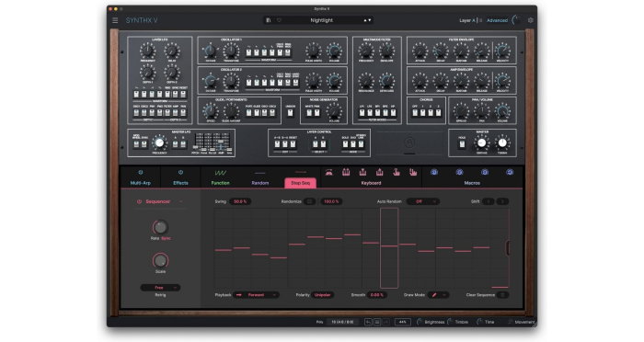Click the Rate Sync label
The height and width of the screenshot is (342, 644).
pos(166,238)
